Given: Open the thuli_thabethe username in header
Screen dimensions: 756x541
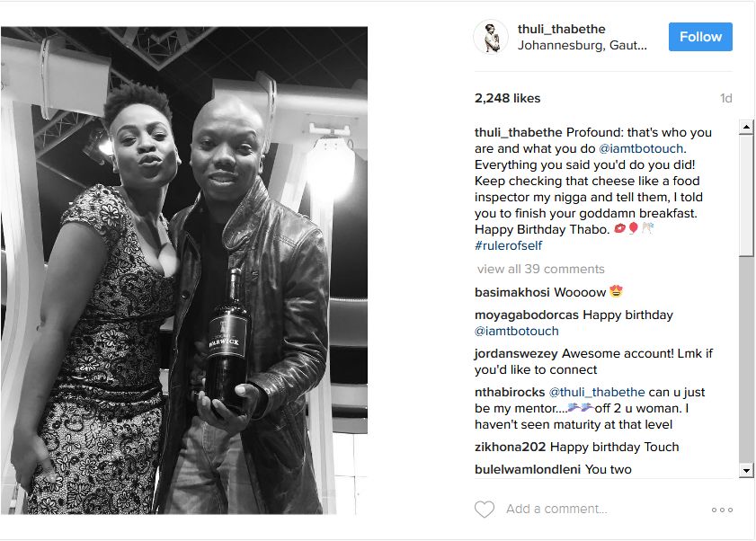Looking at the screenshot, I should pos(561,29).
